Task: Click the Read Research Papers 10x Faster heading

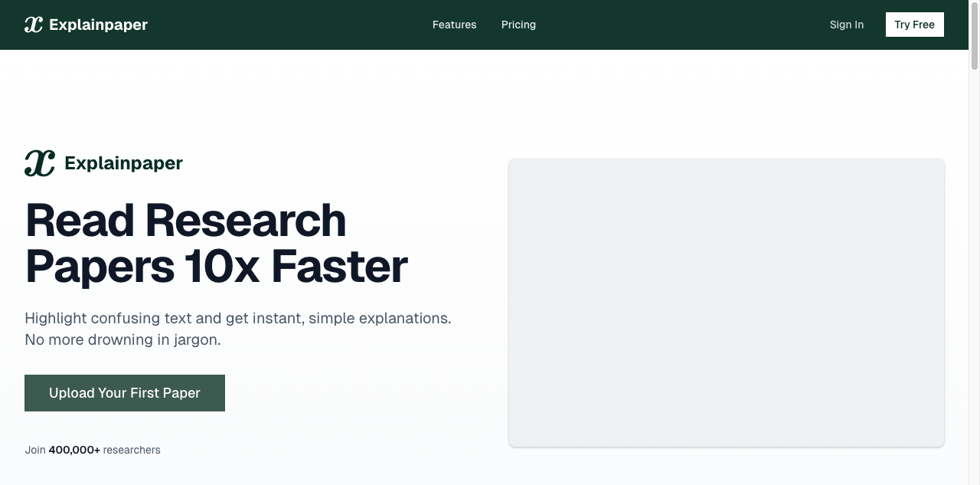Action: pos(217,243)
